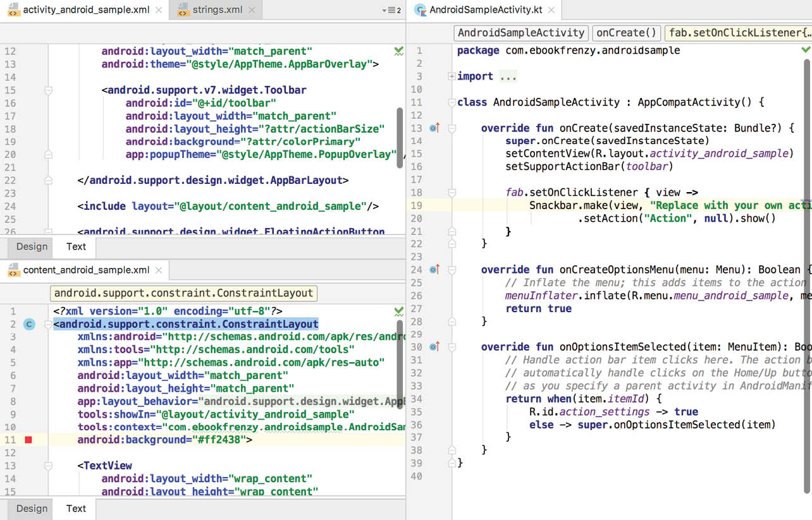
Task: Close the AndroidSampleActivity.kt tab
Action: click(x=552, y=10)
